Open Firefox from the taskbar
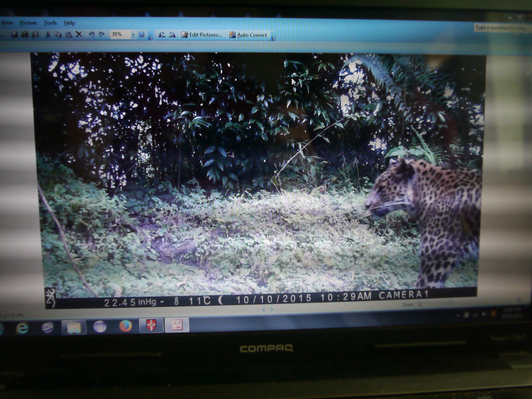 pos(126,326)
